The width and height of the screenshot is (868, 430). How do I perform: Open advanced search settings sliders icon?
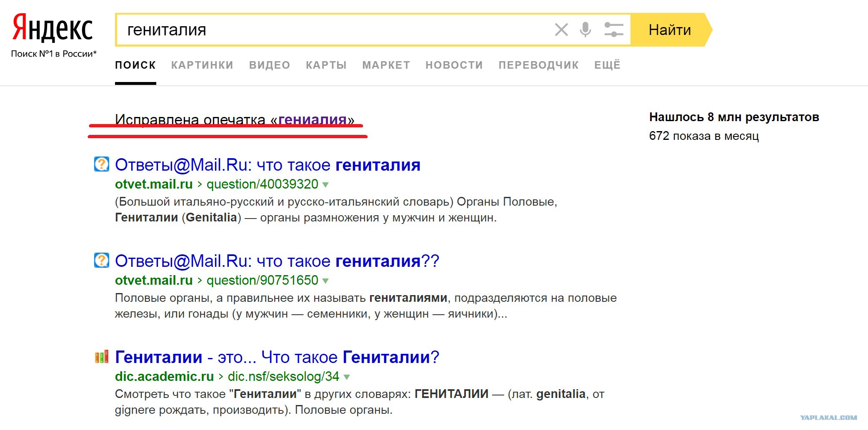(x=614, y=30)
